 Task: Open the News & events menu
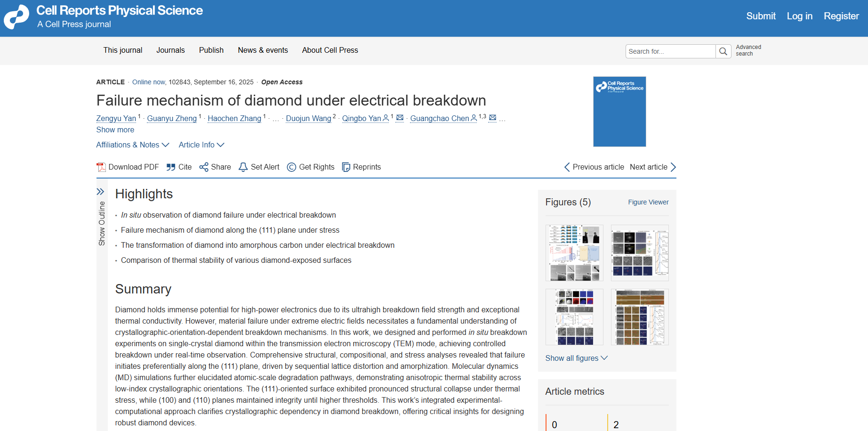[x=263, y=50]
